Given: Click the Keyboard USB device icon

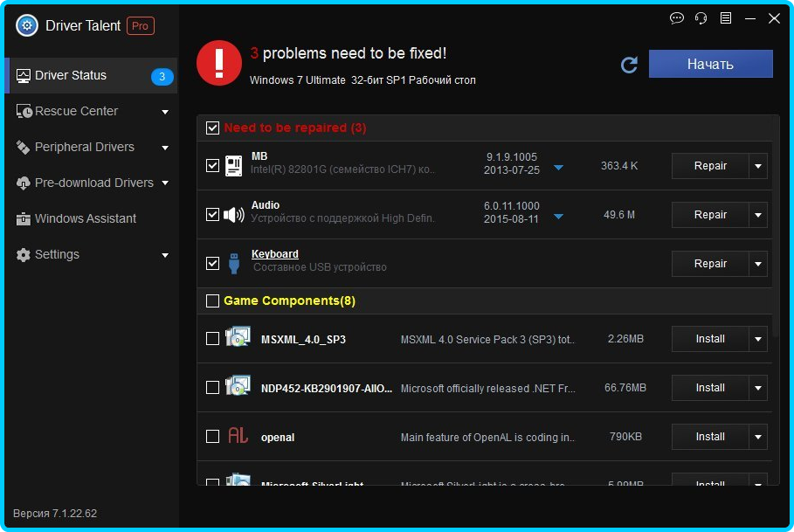Looking at the screenshot, I should (x=233, y=263).
